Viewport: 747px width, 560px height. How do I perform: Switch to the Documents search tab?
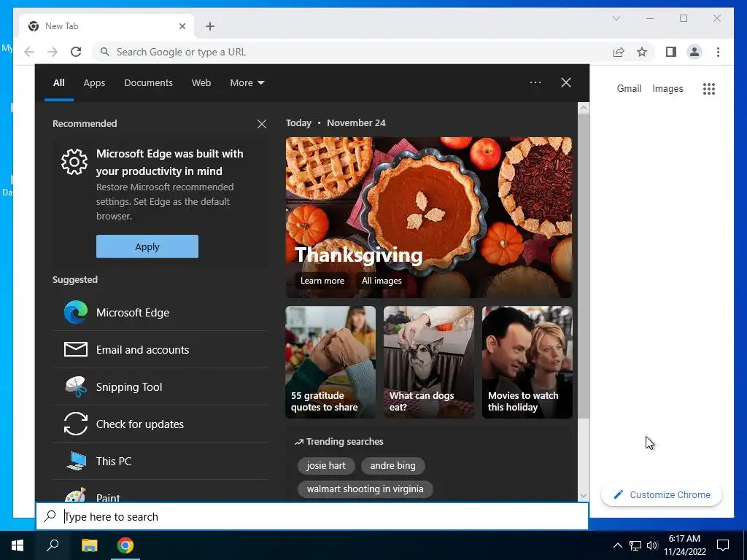148,83
